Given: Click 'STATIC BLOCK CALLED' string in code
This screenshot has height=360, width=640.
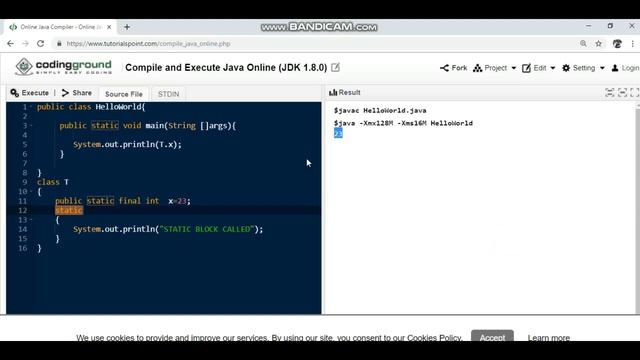Looking at the screenshot, I should (207, 229).
